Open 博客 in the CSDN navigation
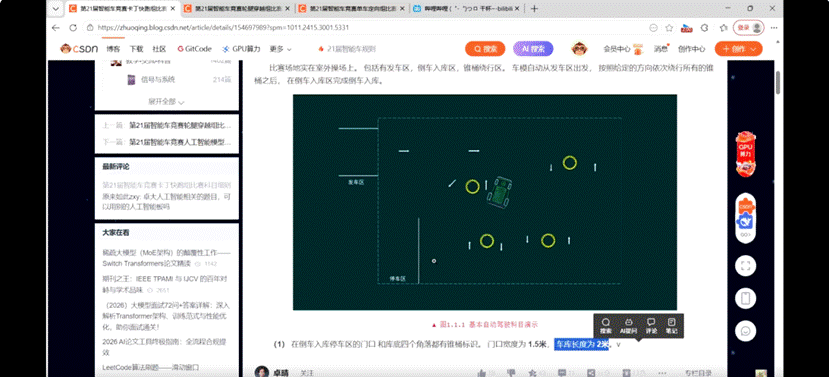Viewport: 829px width, 377px height. tap(113, 49)
